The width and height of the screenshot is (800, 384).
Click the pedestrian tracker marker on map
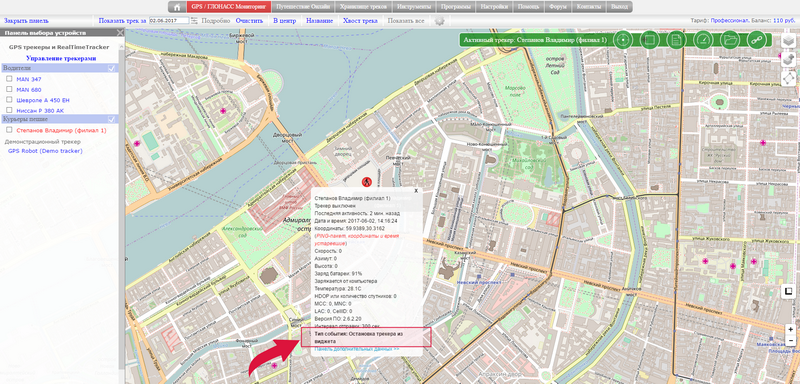366,182
